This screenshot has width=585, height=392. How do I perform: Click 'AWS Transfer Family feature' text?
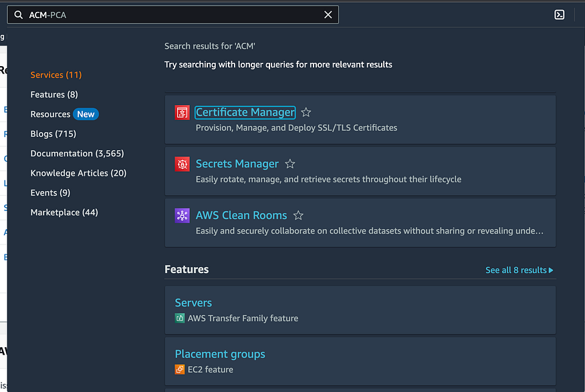coord(243,319)
